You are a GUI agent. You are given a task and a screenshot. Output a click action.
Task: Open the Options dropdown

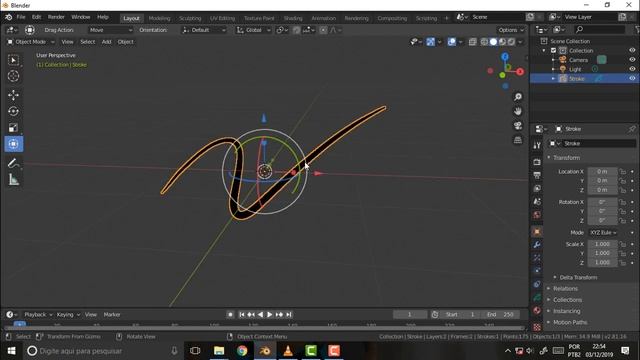511,30
